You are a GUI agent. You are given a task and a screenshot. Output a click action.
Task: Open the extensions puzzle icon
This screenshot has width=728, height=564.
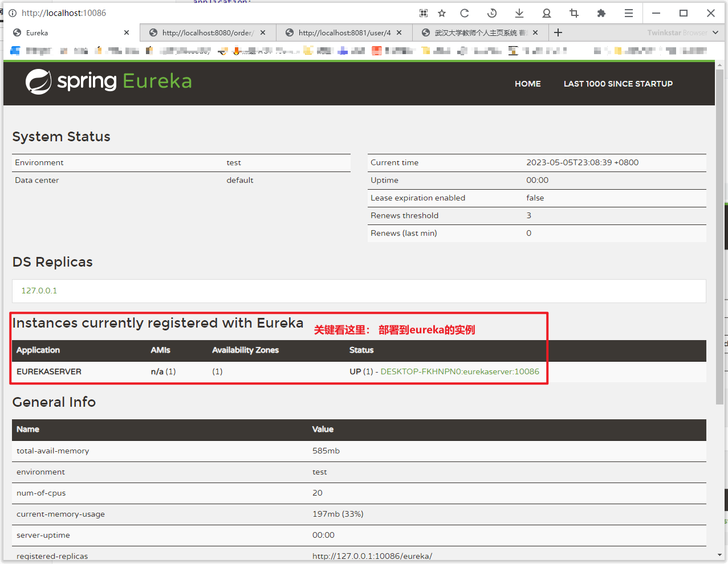pos(601,13)
